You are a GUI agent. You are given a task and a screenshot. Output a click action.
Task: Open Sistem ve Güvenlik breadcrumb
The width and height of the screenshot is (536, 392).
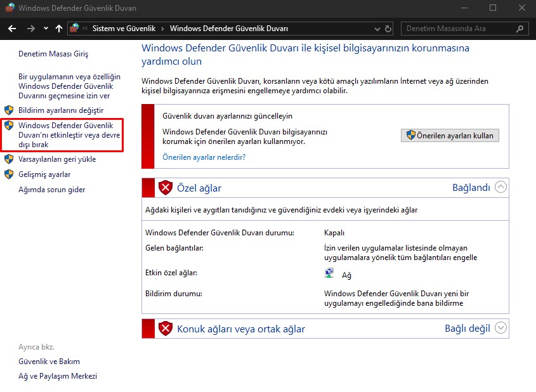[124, 29]
